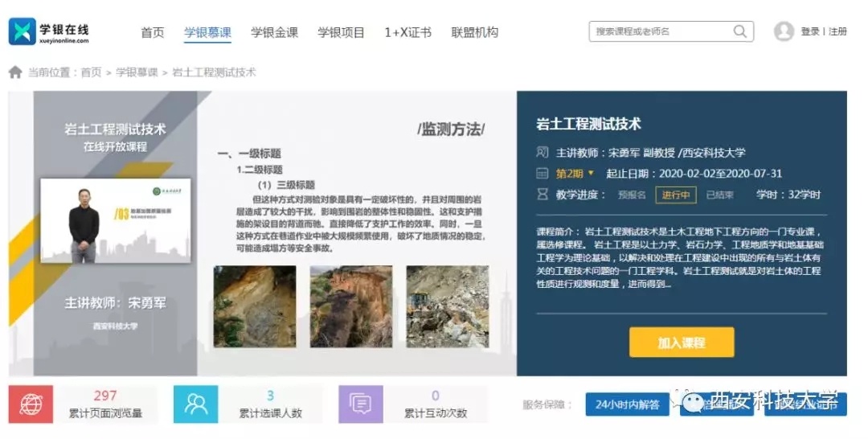Click the 课程简介 description paragraph
868x439 pixels.
coord(680,258)
